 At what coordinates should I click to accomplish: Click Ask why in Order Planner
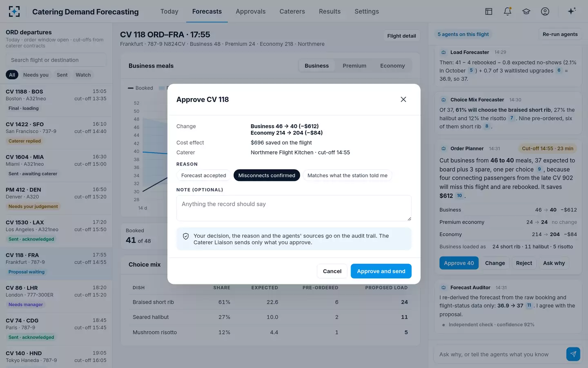pyautogui.click(x=554, y=263)
